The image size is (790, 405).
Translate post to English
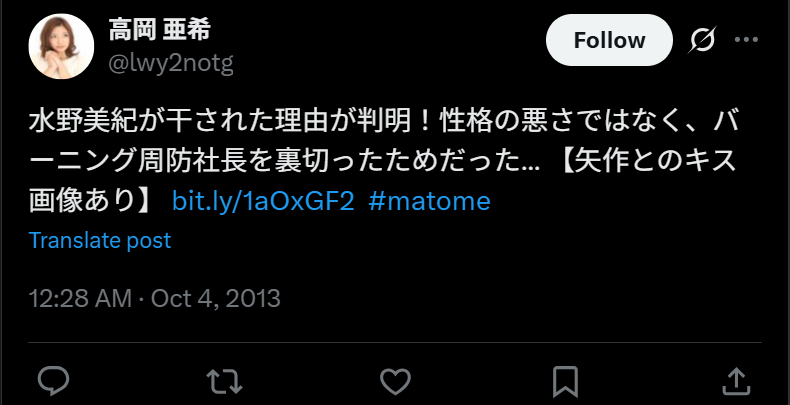click(x=100, y=240)
